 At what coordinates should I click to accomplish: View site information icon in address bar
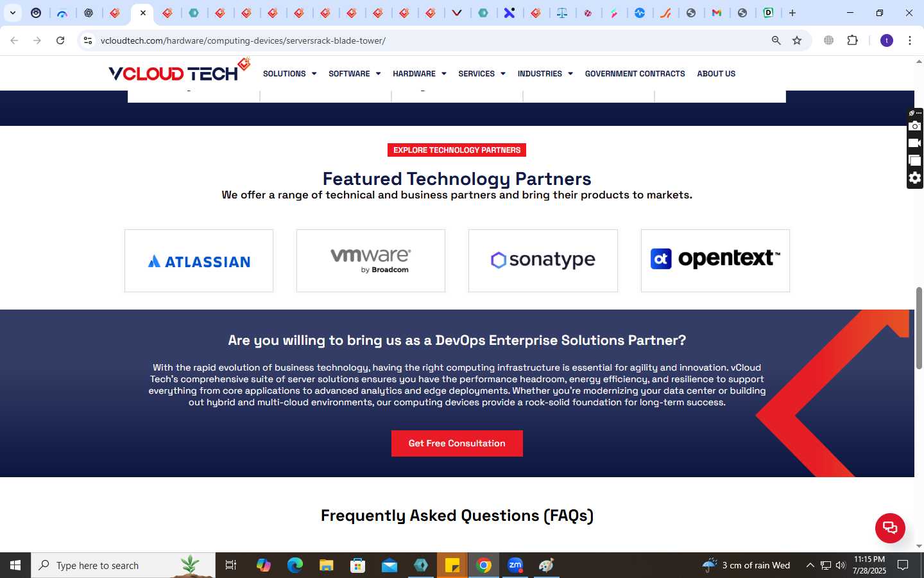[x=88, y=40]
